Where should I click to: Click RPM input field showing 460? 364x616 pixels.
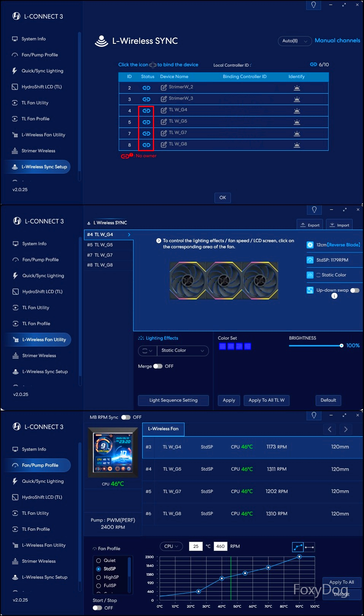click(x=221, y=546)
